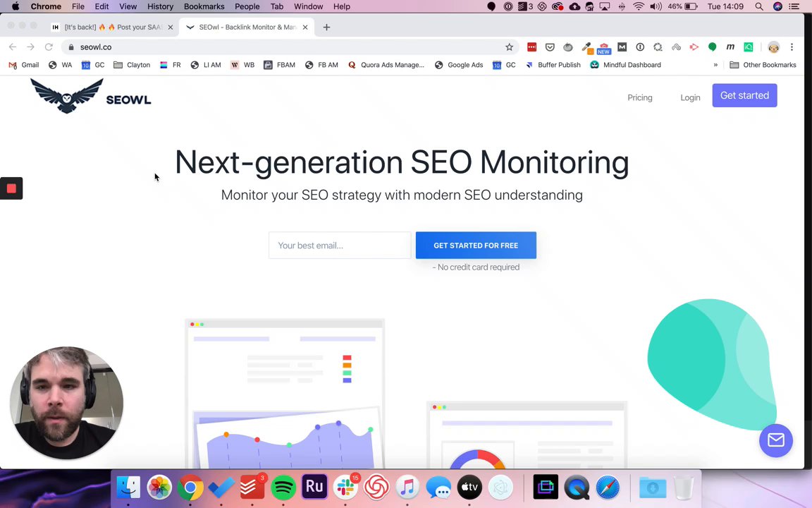Open the Chrome profile avatar

(773, 47)
